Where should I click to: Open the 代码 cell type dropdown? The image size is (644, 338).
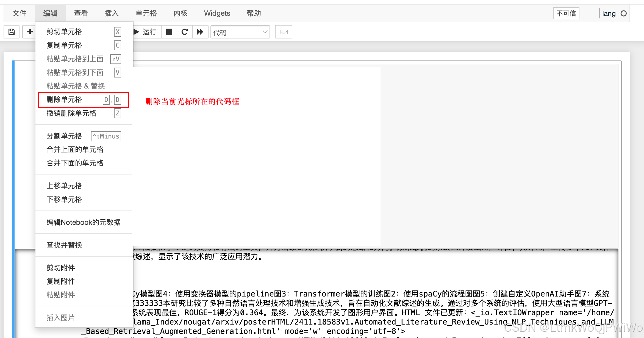point(240,32)
